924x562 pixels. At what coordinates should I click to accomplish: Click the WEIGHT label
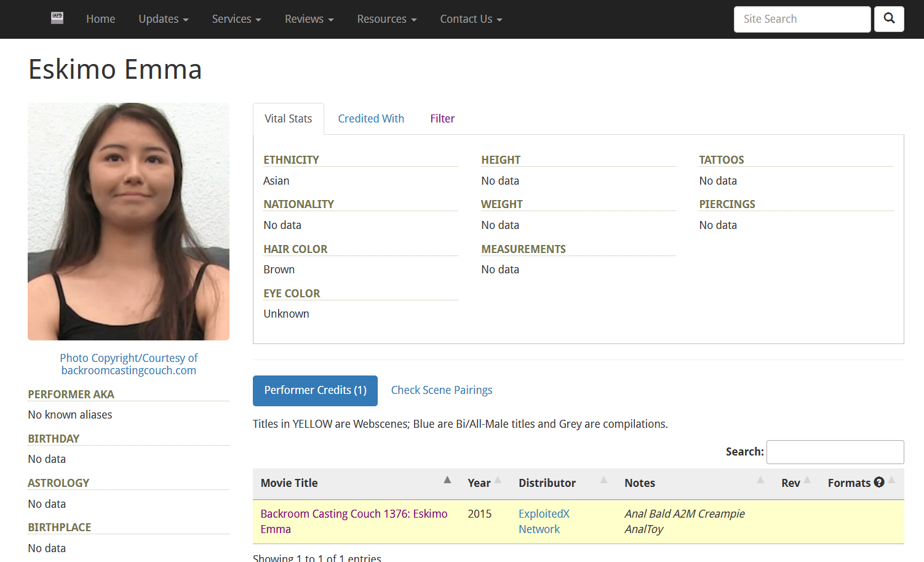(502, 204)
